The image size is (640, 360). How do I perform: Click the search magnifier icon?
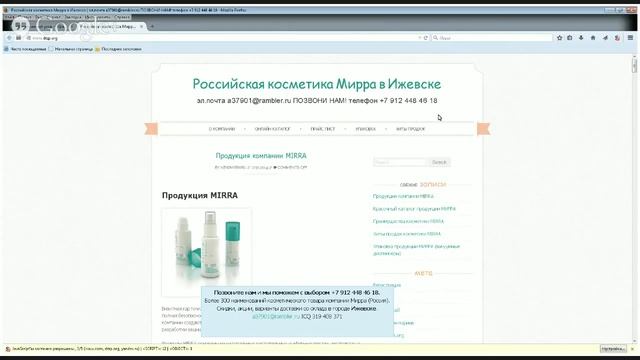436,38
